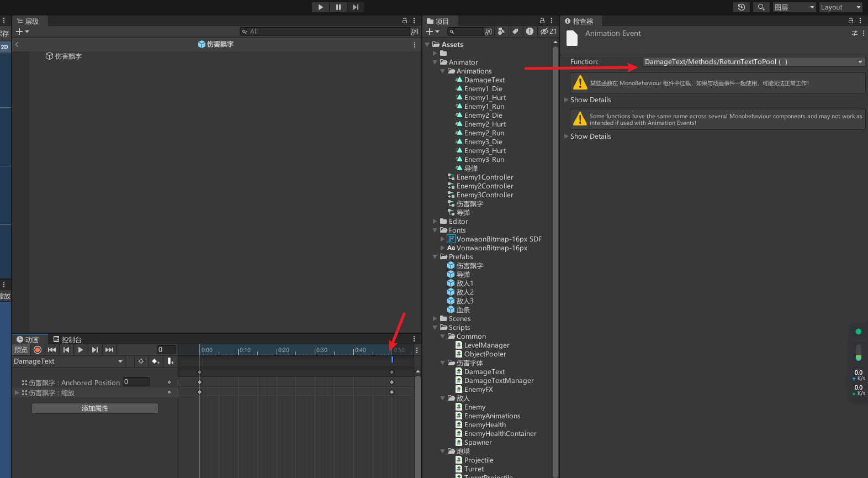Collapse the Animator folder
This screenshot has height=478, width=868.
click(435, 62)
